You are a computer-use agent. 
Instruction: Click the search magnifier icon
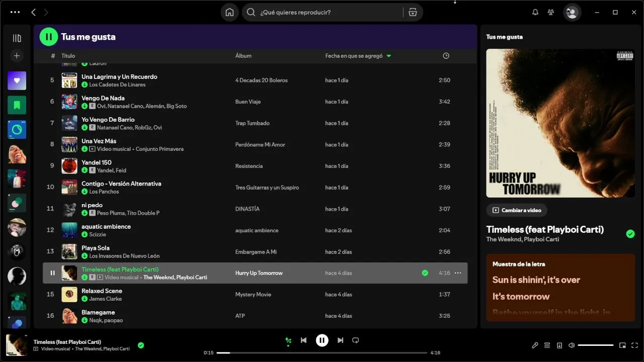coord(251,12)
